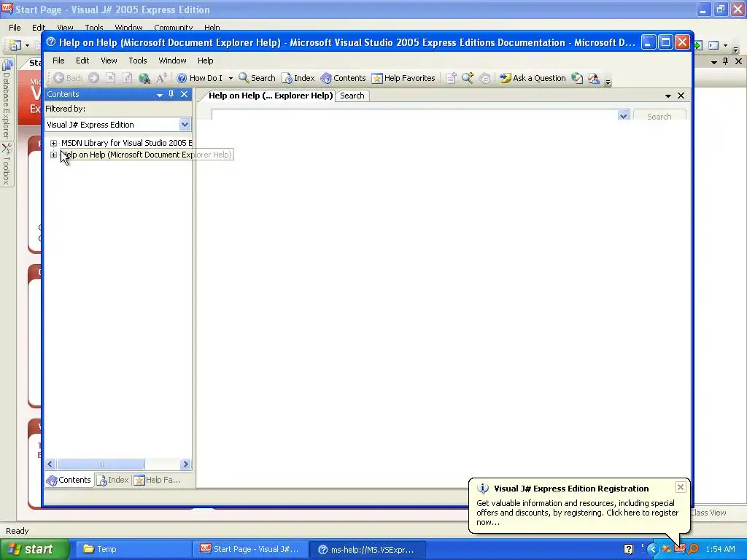Expand the MSDN Library tree node
Image resolution: width=747 pixels, height=560 pixels.
pyautogui.click(x=53, y=143)
